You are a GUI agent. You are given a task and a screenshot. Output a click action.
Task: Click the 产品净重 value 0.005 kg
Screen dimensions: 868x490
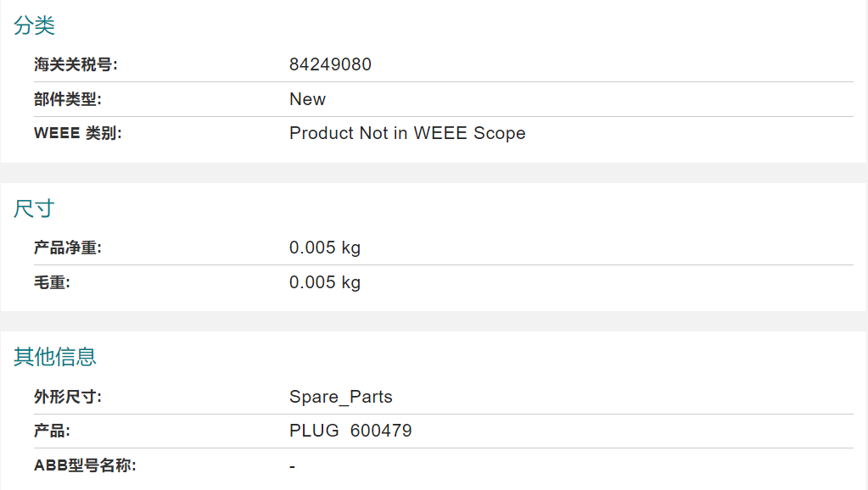pos(324,248)
